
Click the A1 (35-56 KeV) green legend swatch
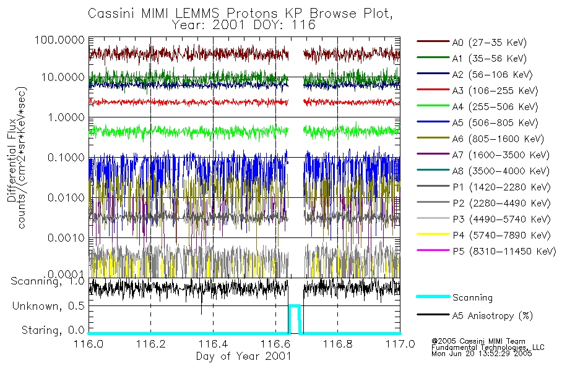[433, 58]
